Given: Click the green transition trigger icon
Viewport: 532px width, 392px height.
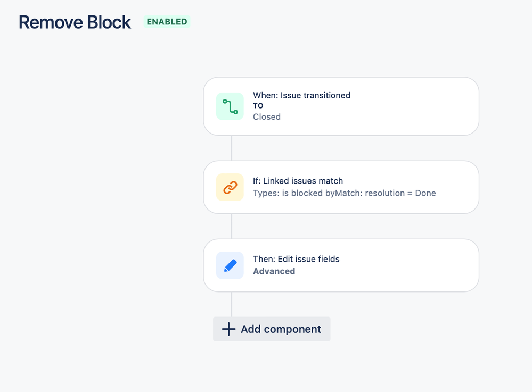Looking at the screenshot, I should click(x=230, y=106).
